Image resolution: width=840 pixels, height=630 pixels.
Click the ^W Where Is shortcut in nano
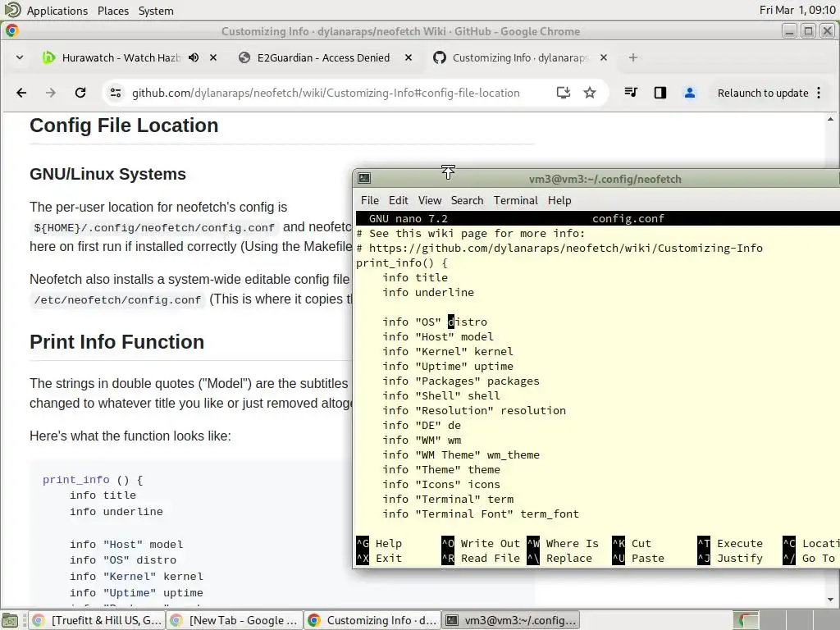(563, 543)
